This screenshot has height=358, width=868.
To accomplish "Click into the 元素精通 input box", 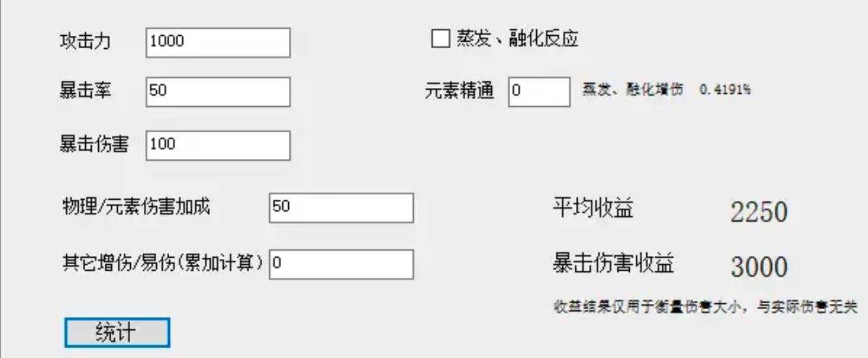I will 539,92.
